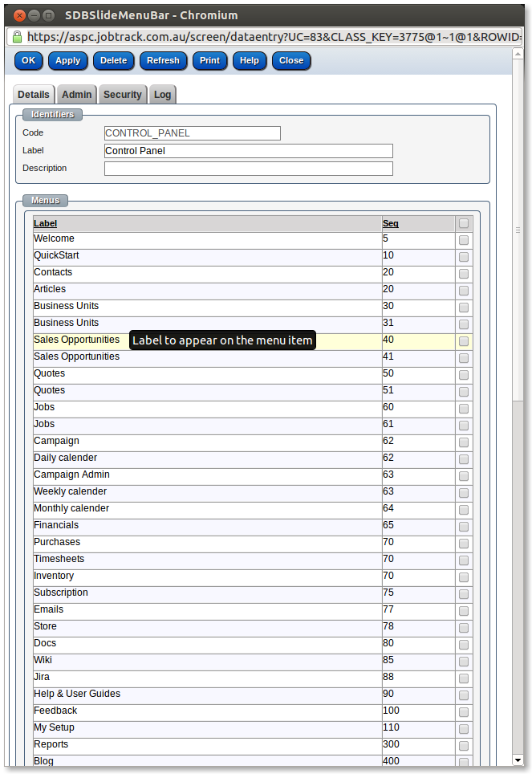Screen dimensions: 532x774
Task: Sort the table by Label column header
Action: tap(45, 224)
